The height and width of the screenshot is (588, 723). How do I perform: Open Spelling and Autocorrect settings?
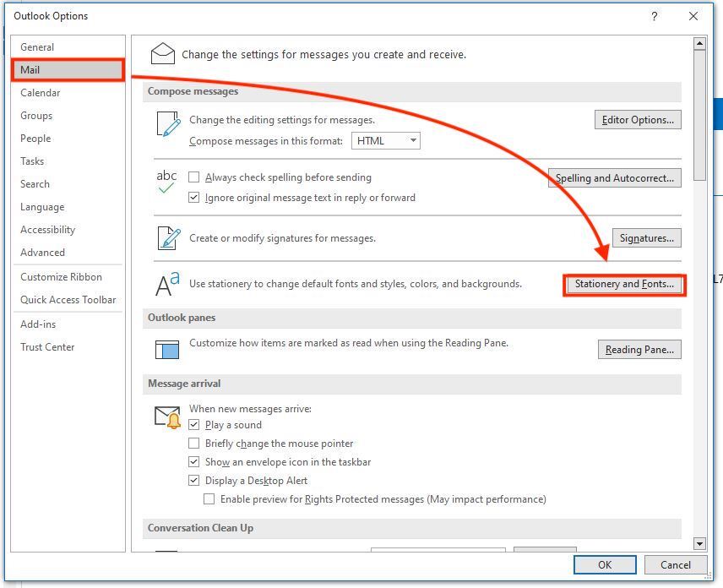coord(614,178)
